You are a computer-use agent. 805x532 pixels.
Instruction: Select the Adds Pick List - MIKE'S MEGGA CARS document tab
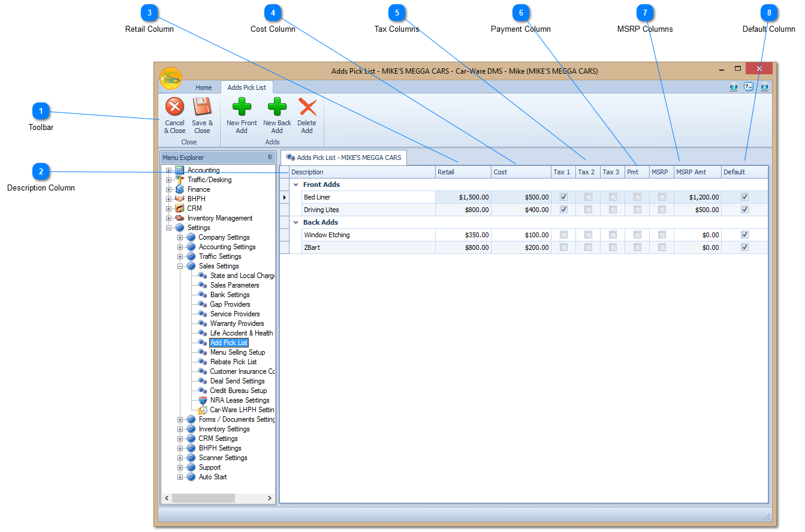click(344, 158)
